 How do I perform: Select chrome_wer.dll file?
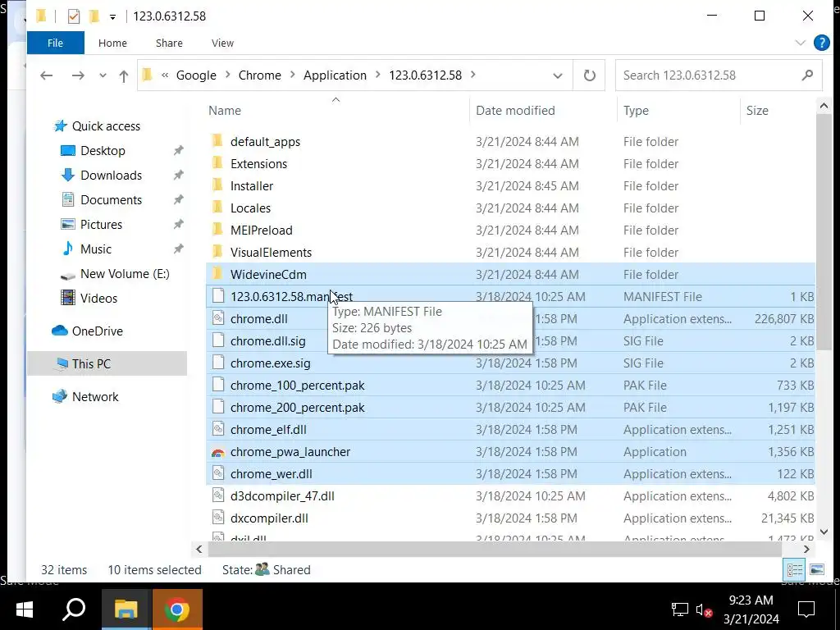[271, 473]
